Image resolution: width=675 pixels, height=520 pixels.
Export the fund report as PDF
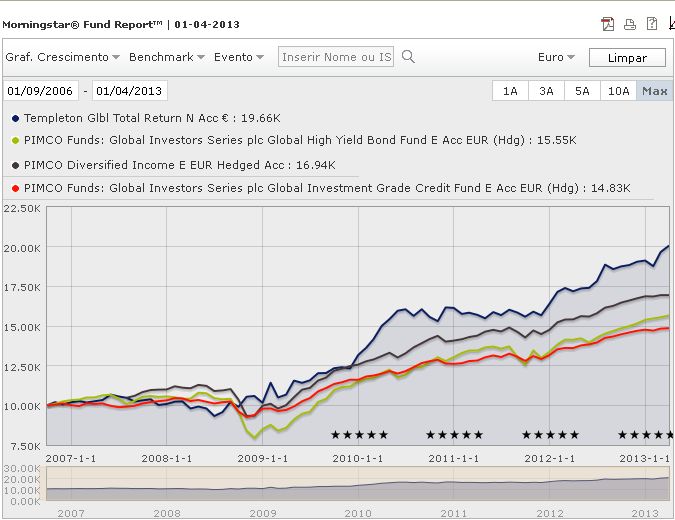(x=608, y=24)
